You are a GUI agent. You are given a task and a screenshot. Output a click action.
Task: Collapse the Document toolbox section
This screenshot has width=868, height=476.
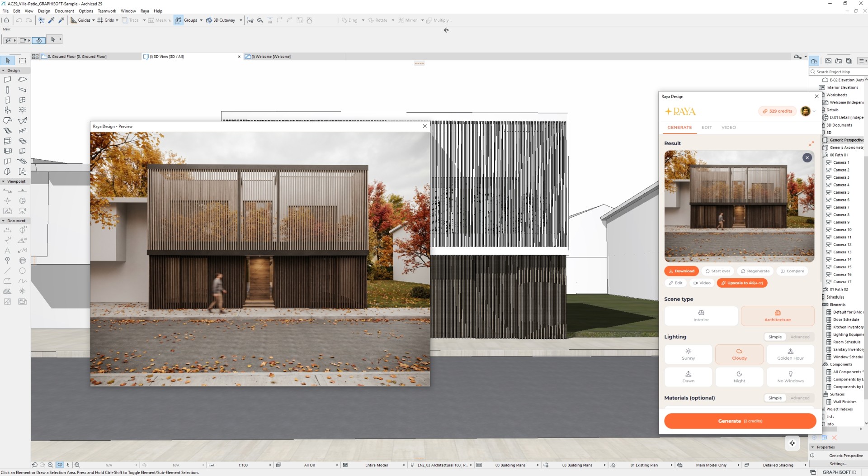coord(4,221)
